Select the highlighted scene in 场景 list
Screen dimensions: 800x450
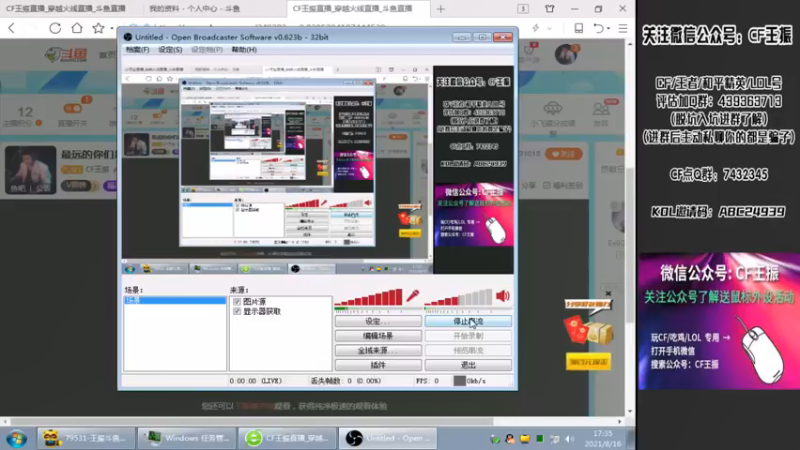click(x=175, y=301)
